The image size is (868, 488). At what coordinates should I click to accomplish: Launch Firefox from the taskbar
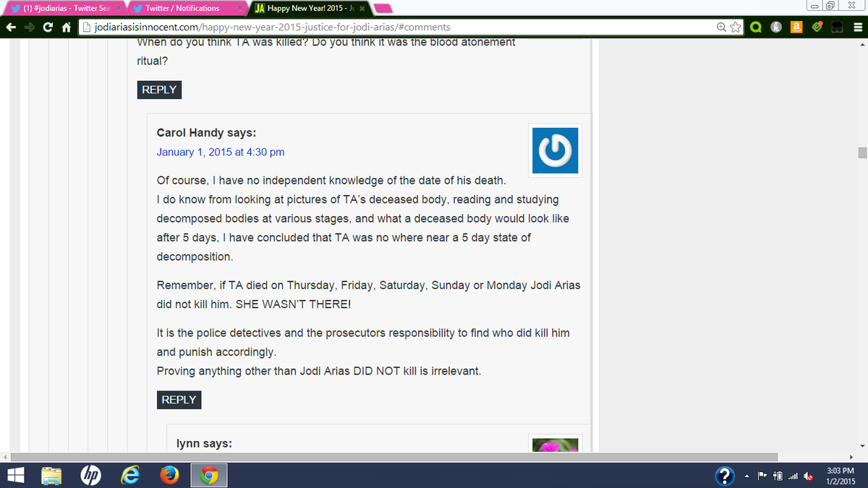[169, 474]
